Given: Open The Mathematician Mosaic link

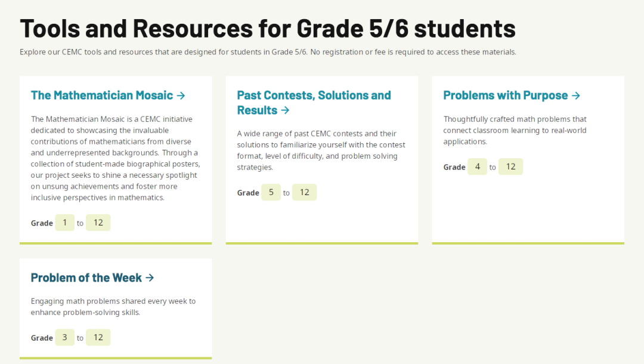Looking at the screenshot, I should (x=101, y=95).
